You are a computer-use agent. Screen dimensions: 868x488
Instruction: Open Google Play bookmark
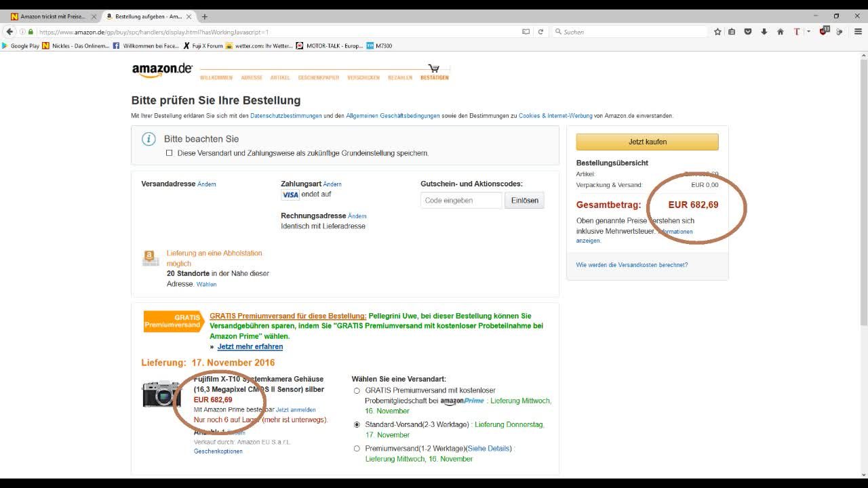click(21, 46)
